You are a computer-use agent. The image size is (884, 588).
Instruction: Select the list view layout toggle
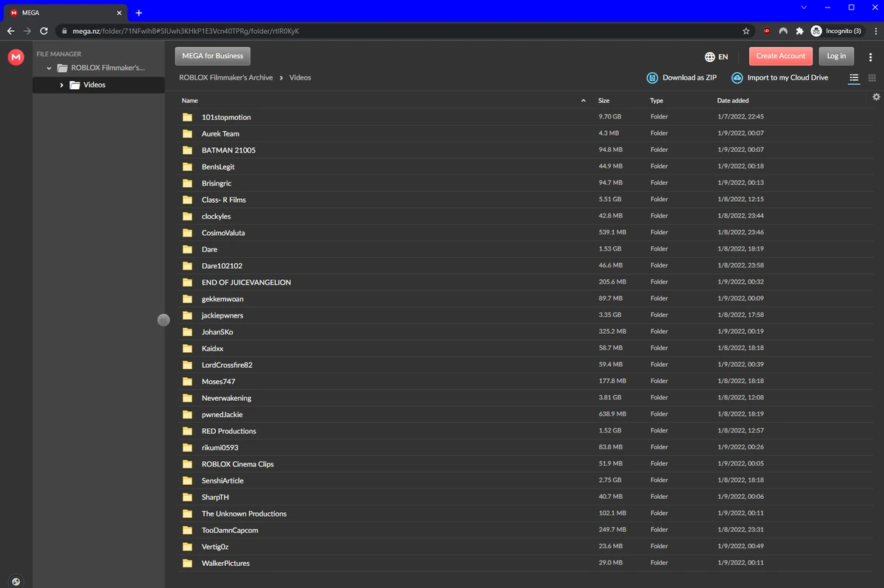(x=854, y=77)
